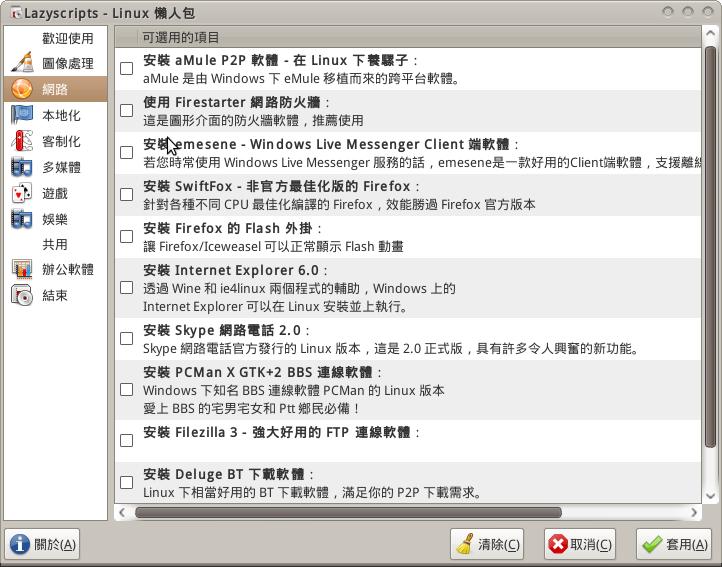Click the 關於(A) button
Screen dimensions: 722x567
coord(42,544)
